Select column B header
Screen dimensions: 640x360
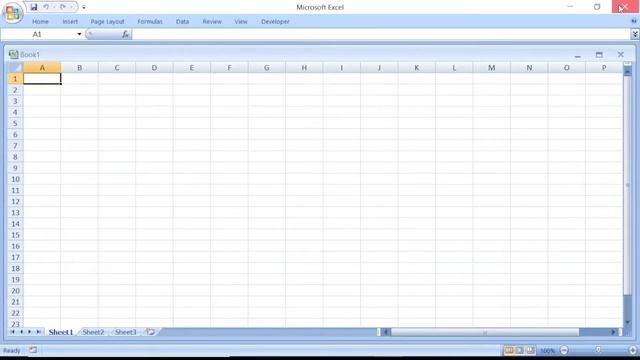80,68
